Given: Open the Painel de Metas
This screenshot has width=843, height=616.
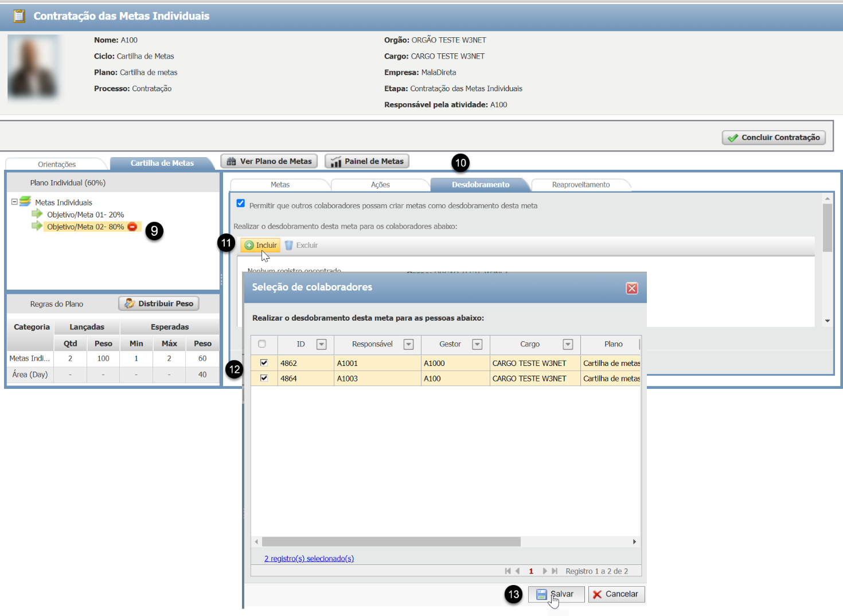Looking at the screenshot, I should 367,161.
